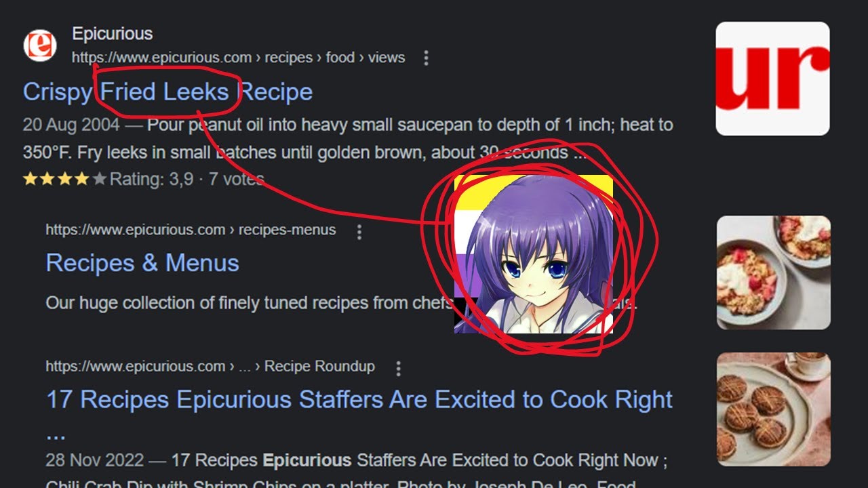Click the yellow star rating icons
Image resolution: width=868 pixels, height=488 pixels.
[65, 180]
